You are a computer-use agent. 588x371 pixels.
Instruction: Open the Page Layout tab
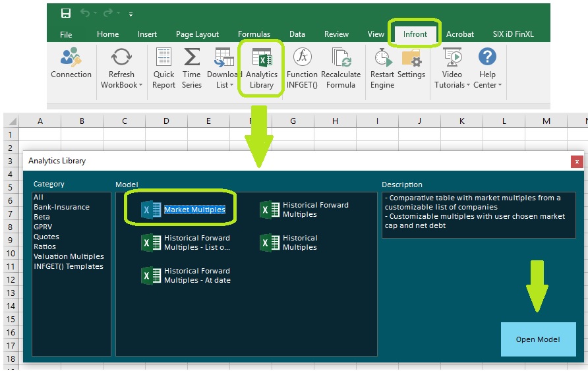coord(197,34)
